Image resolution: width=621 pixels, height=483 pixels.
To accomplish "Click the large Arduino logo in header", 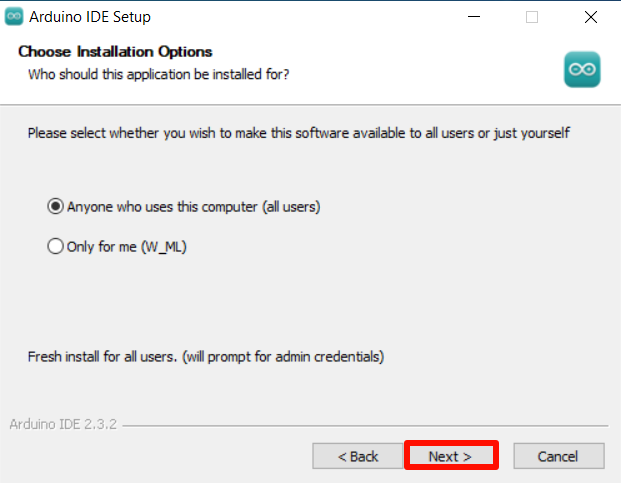I will (x=582, y=69).
